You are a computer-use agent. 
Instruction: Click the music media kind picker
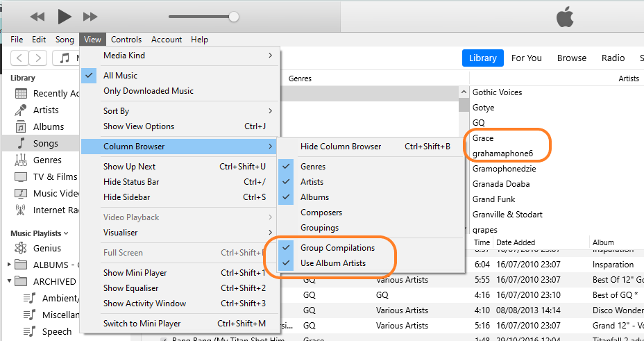[x=66, y=58]
